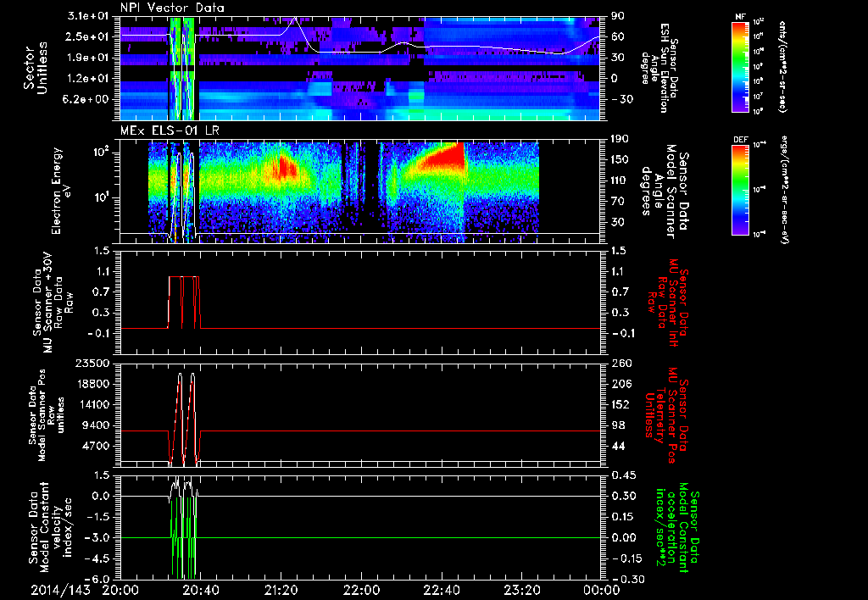This screenshot has width=868, height=600.
Task: Click the 'cnts/(cm**2-sr-sec)' units label
Action: point(783,66)
